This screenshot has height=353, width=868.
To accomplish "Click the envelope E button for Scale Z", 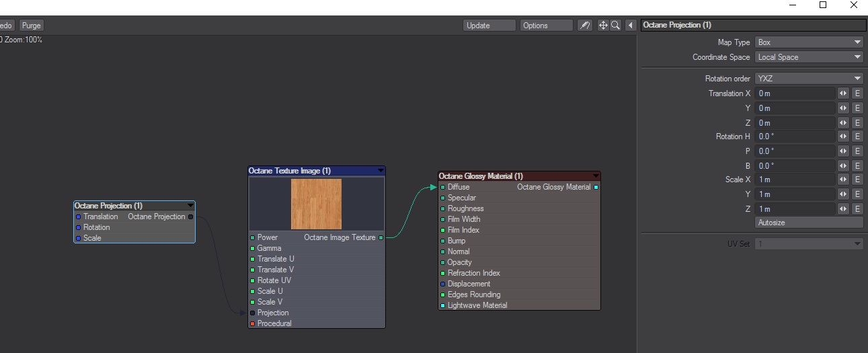I will [857, 209].
